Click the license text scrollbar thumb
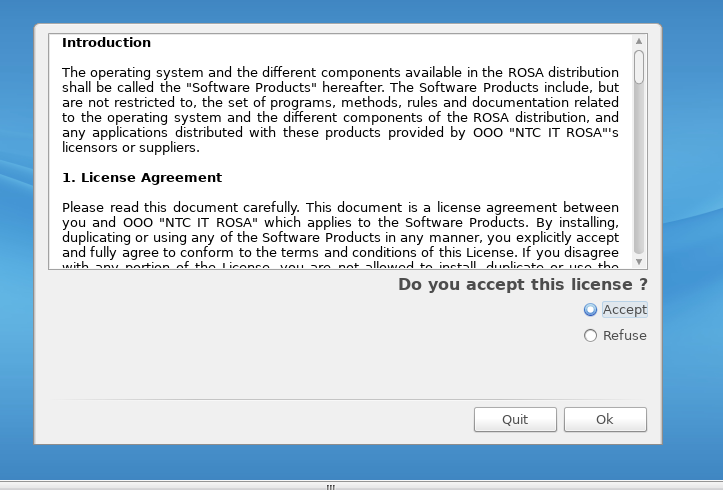723x490 pixels. [639, 67]
